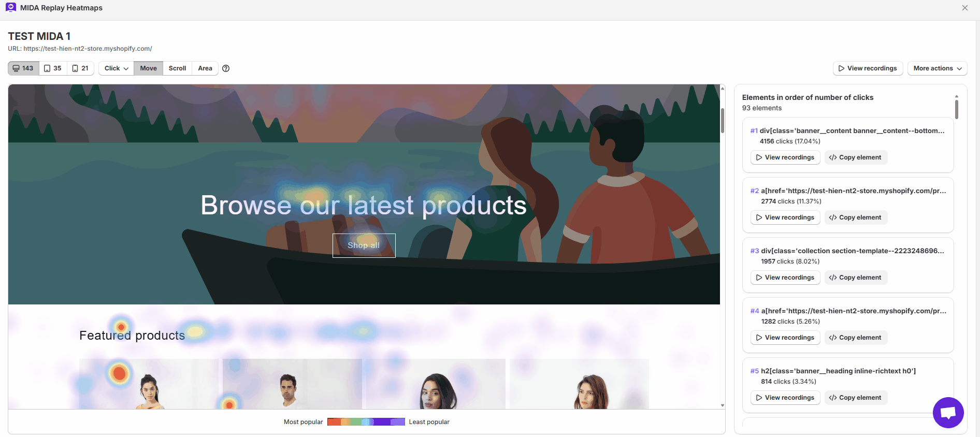Open the More actions dropdown
The image size is (980, 437).
point(937,68)
